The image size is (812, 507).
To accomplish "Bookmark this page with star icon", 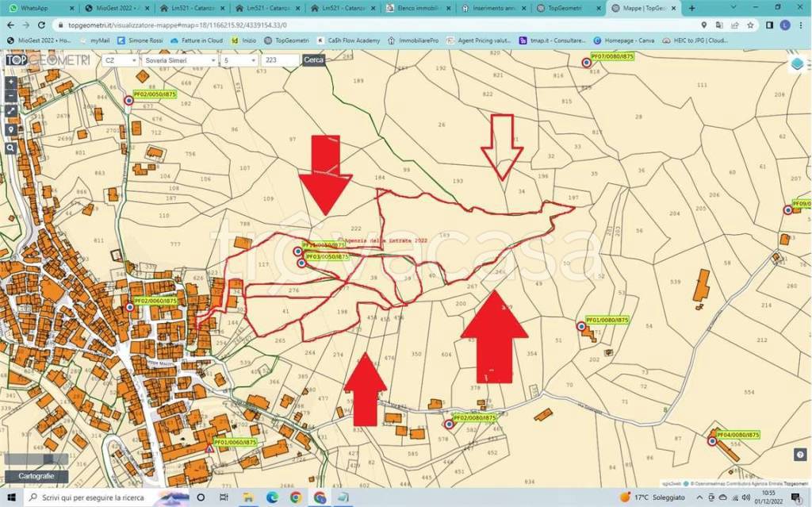I will [x=749, y=25].
